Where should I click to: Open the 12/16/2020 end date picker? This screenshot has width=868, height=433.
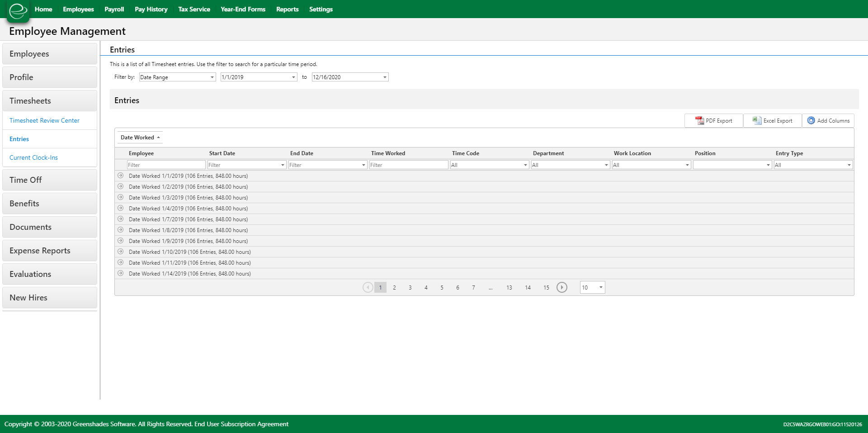coord(384,77)
